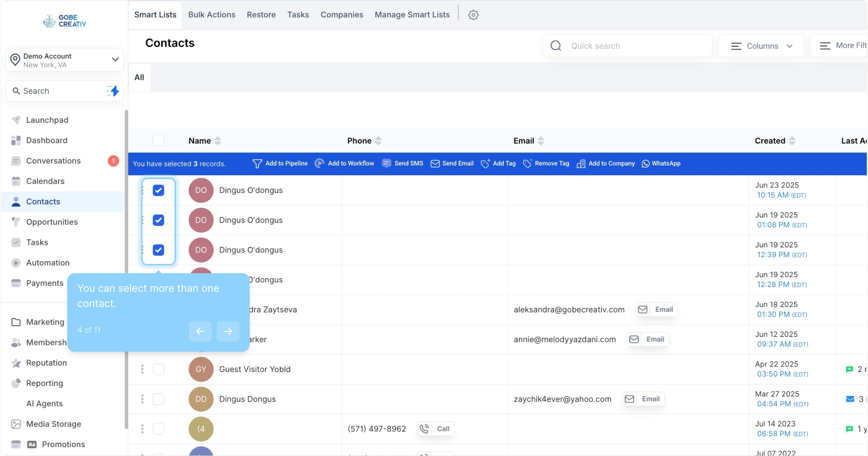Sort contacts by Name column arrows

coord(218,141)
